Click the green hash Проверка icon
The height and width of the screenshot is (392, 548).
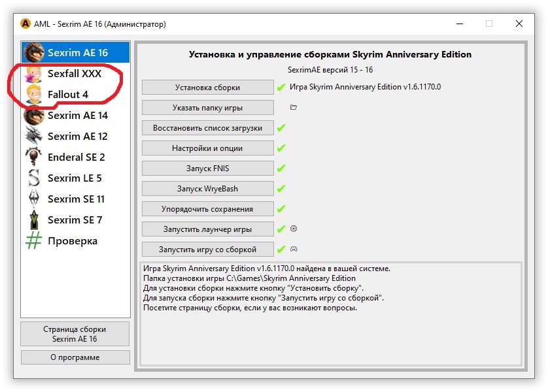point(33,240)
